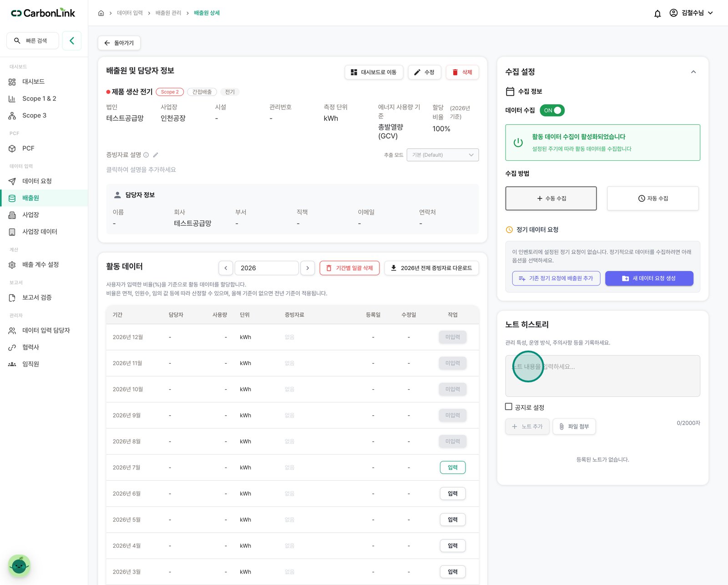Click the 파일 첨부 paperclip button
The image size is (728, 585).
[574, 427]
